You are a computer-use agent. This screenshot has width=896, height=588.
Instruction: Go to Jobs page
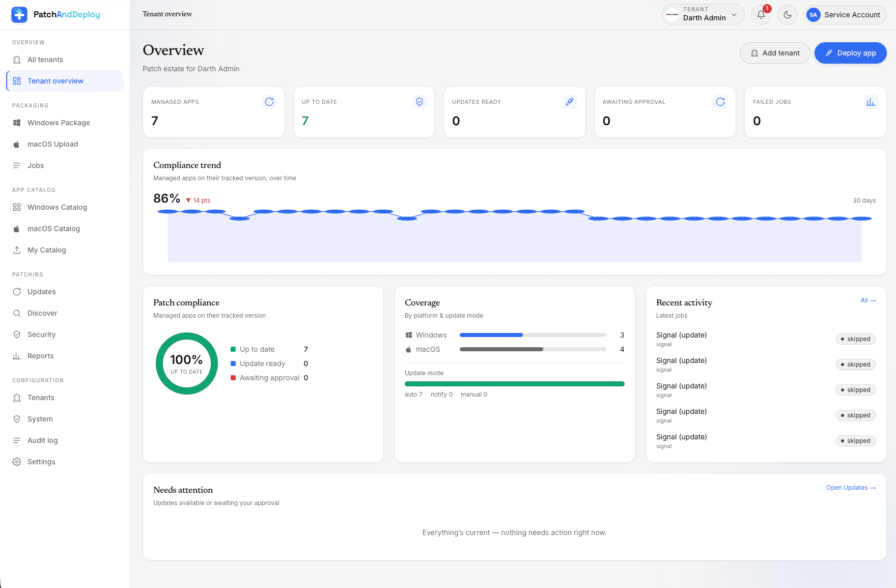click(x=65, y=165)
